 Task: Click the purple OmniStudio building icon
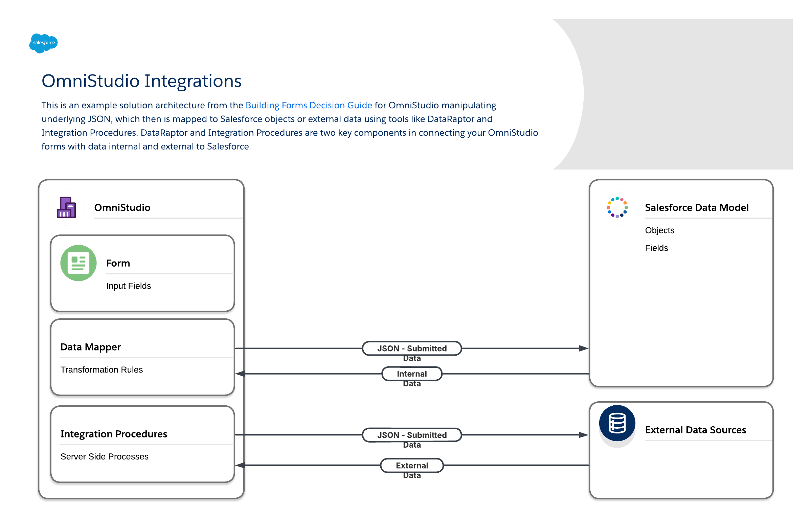[x=66, y=207]
